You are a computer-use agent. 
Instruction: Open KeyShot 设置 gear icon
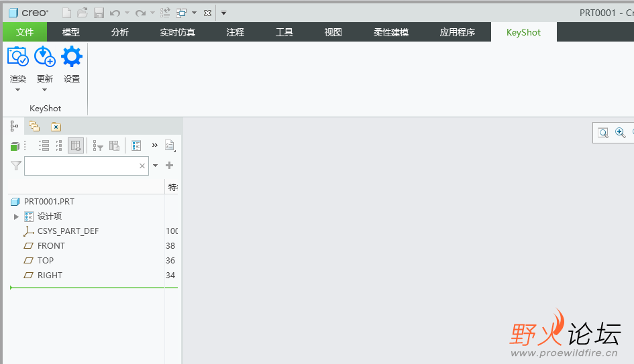(x=72, y=56)
